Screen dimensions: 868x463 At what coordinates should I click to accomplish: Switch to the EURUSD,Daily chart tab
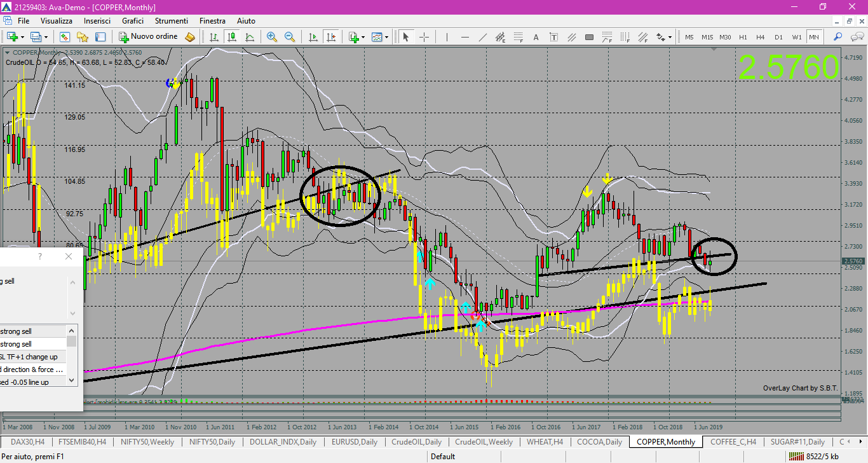354,441
